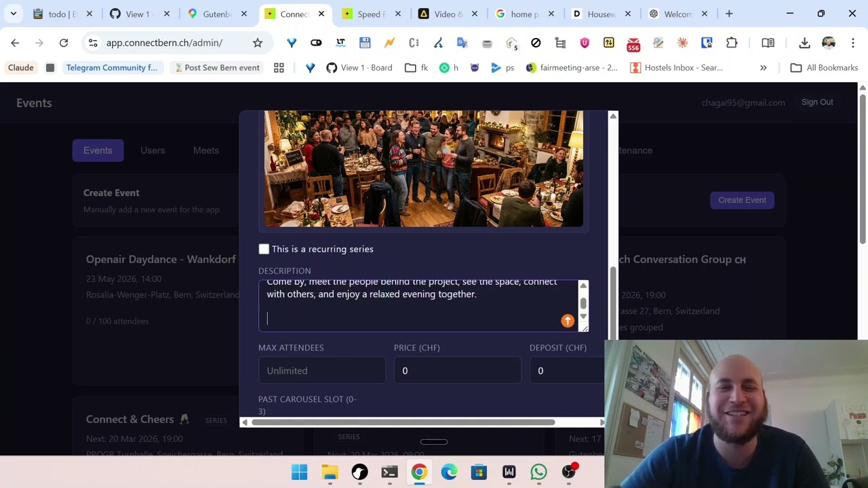Switch to the Events admin tab
This screenshot has width=868, height=488.
point(98,150)
